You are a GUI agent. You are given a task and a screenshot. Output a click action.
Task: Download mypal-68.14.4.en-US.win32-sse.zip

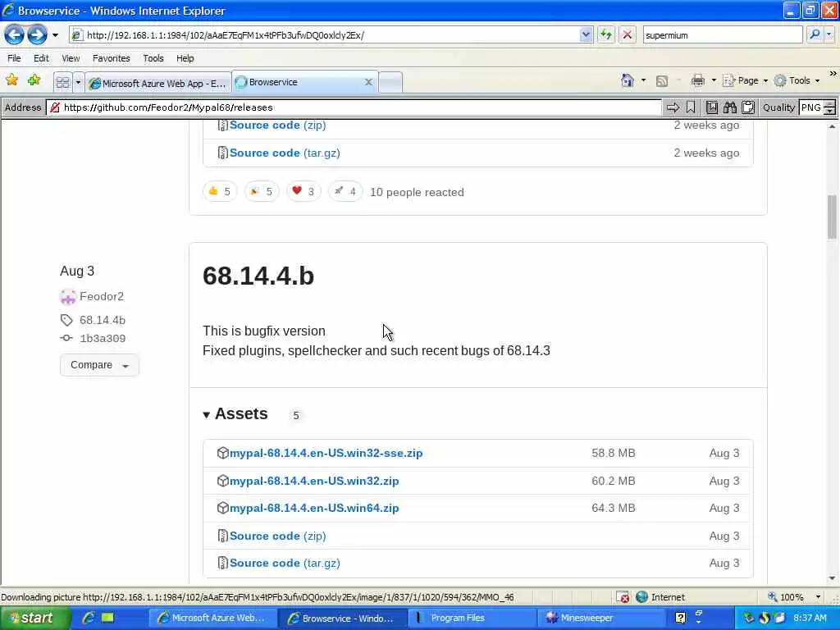coord(326,453)
